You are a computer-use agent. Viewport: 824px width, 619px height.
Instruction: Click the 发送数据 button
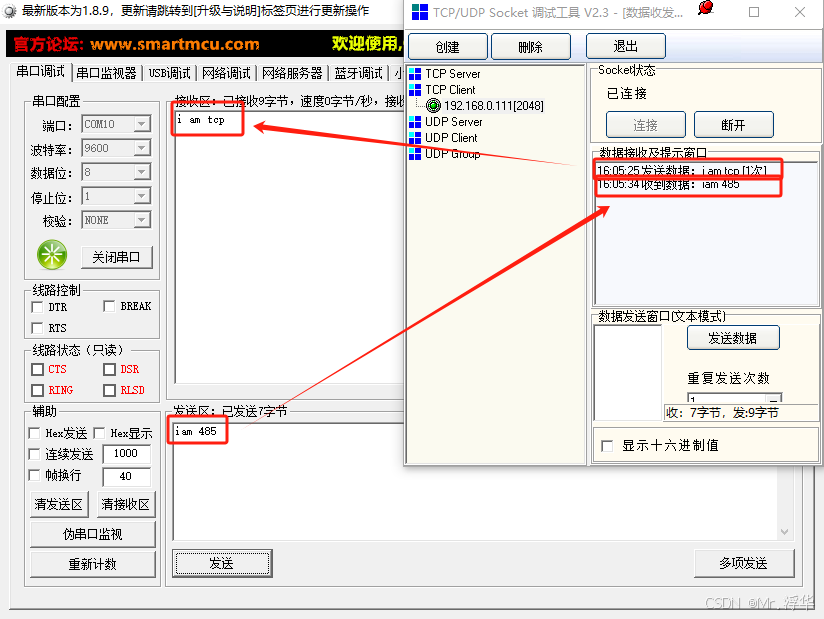coord(733,338)
